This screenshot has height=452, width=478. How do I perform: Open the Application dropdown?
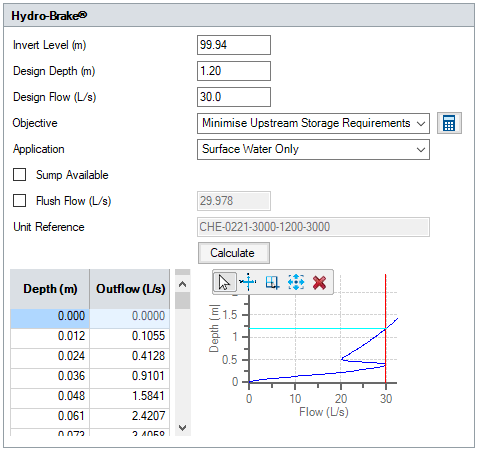pos(313,149)
